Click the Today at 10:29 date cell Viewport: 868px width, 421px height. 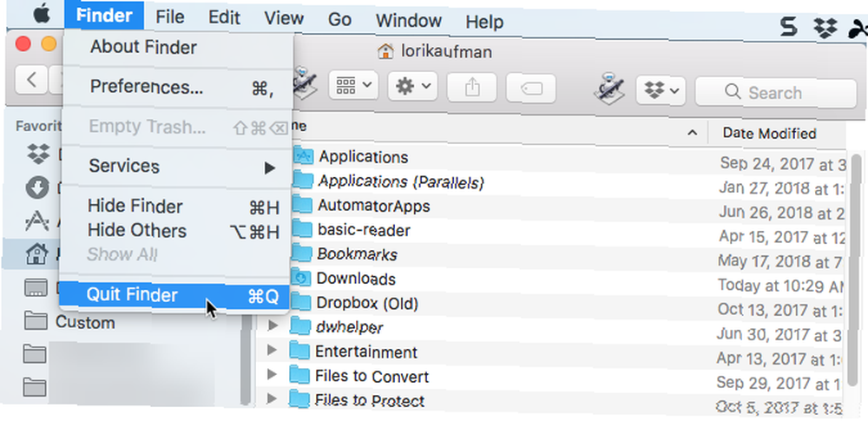(x=780, y=286)
